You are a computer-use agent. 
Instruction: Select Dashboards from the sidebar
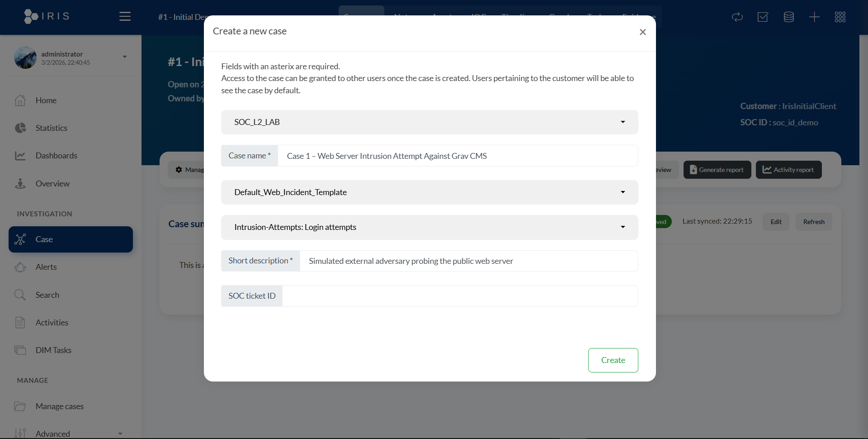[x=56, y=156]
